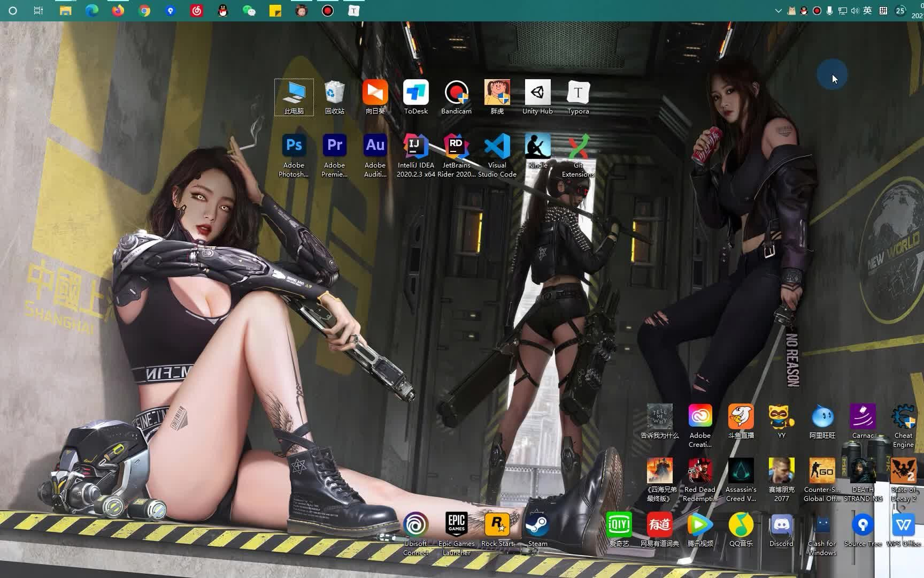This screenshot has height=578, width=924.
Task: Open JetBrains Rider 2020 shortcut
Action: click(457, 156)
